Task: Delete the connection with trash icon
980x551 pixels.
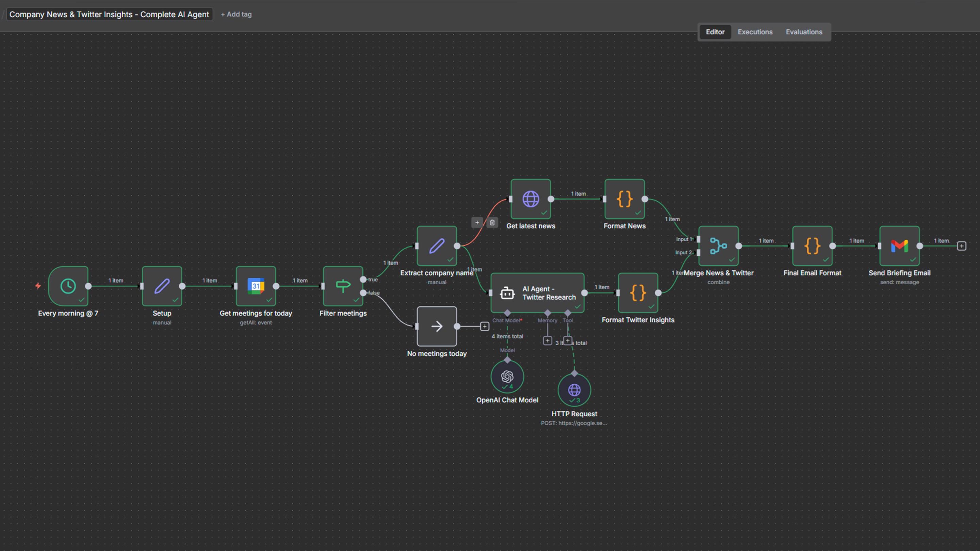Action: point(492,222)
